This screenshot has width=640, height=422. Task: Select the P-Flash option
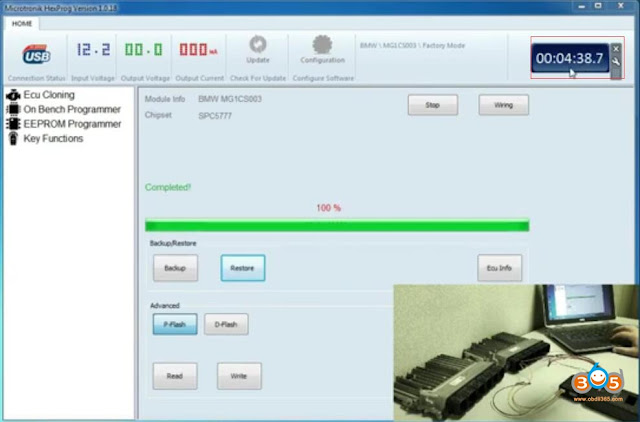click(x=175, y=324)
